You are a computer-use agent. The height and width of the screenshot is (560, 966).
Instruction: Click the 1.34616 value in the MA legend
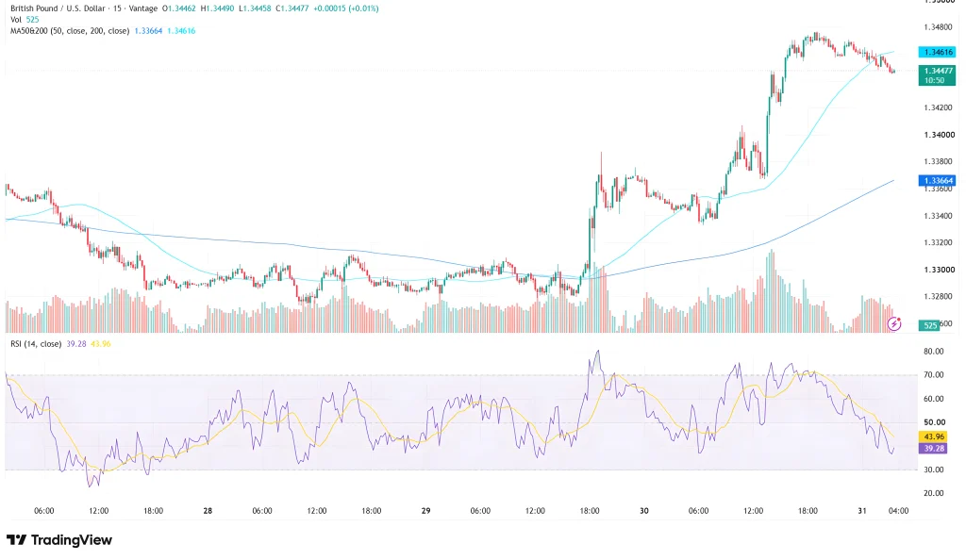coord(181,31)
